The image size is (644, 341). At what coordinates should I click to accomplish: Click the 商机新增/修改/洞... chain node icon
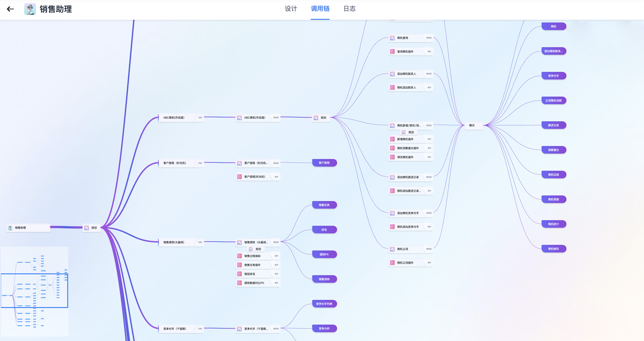[x=392, y=125]
